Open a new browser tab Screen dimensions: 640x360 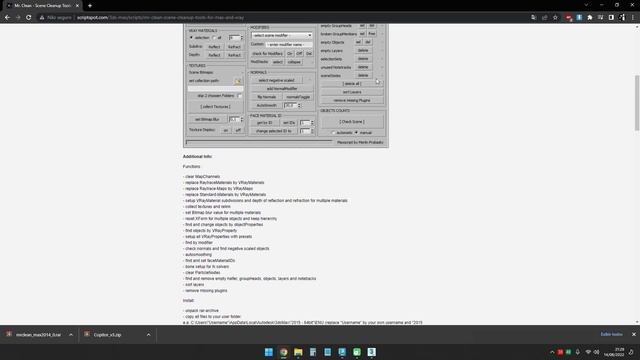pos(90,6)
